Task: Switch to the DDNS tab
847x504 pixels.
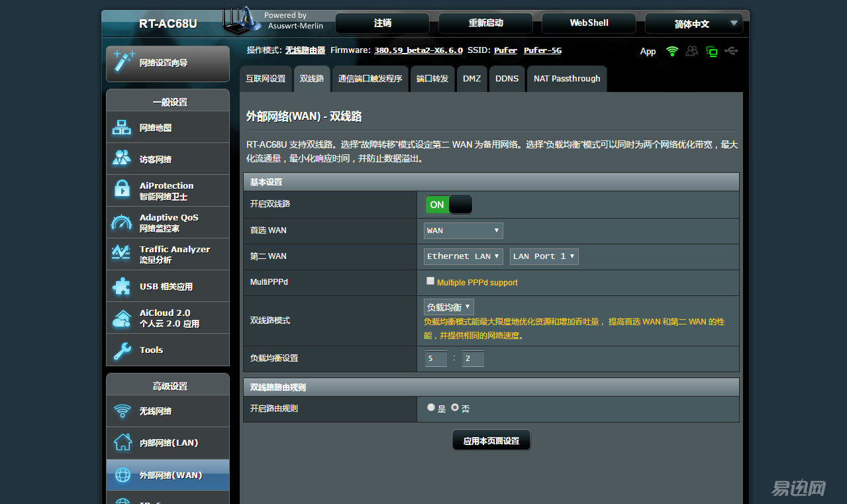Action: (x=507, y=79)
